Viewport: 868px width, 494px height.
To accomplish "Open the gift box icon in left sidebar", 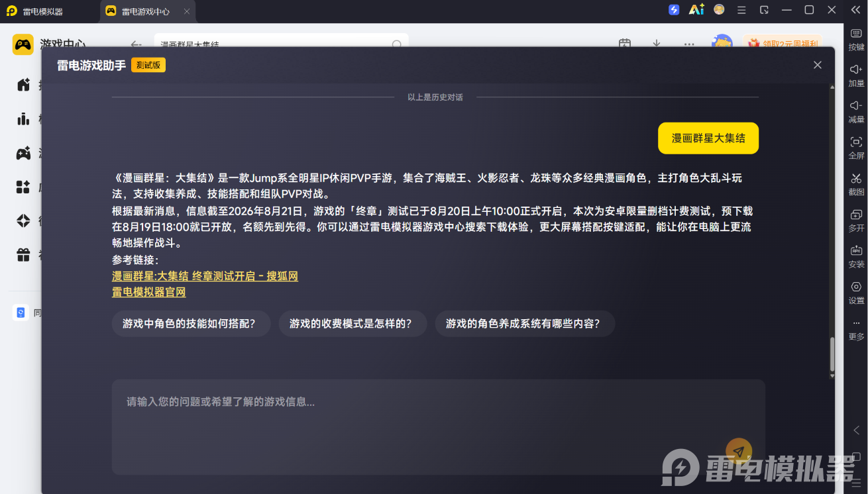I will click(x=23, y=255).
